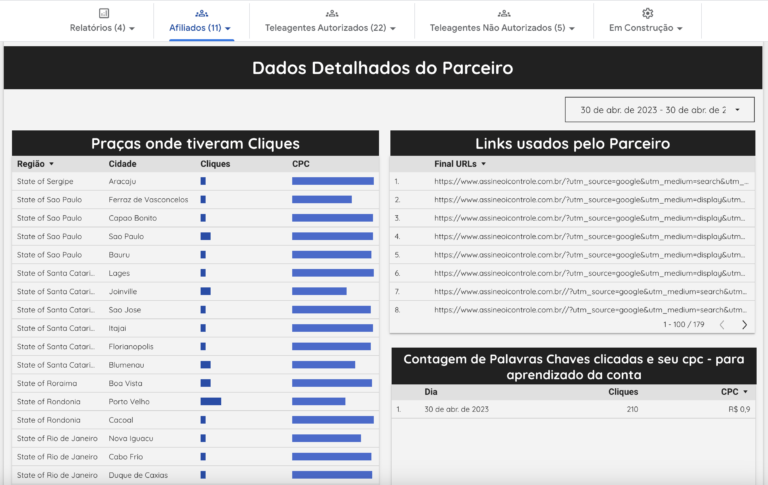Sort keyword table by CPC column
Viewport: 768px width, 485px height.
[x=734, y=392]
